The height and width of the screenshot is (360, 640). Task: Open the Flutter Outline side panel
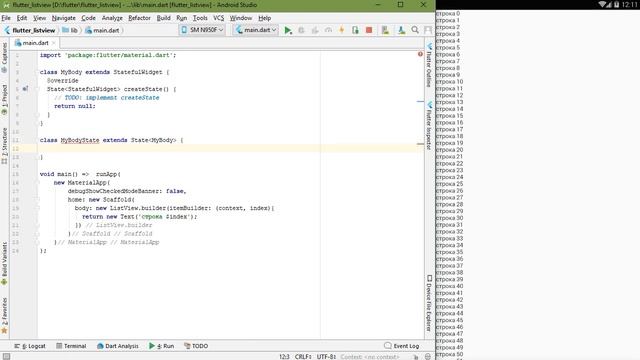(x=429, y=65)
